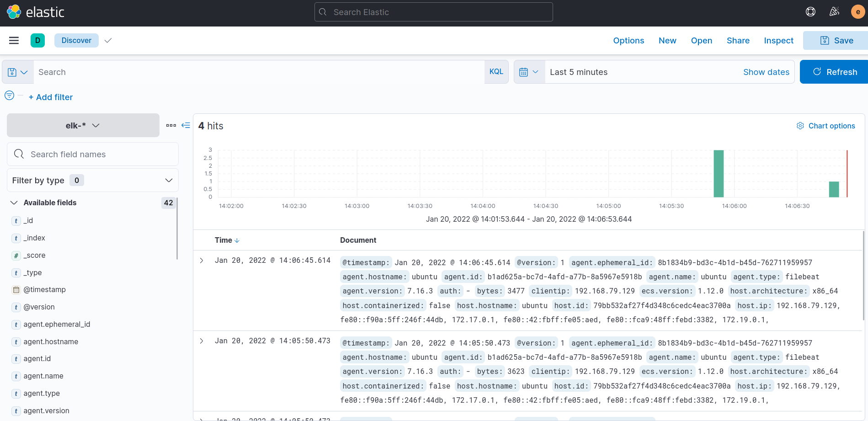Open the elk-* index pattern dropdown
Viewport: 868px width, 421px height.
tap(83, 125)
